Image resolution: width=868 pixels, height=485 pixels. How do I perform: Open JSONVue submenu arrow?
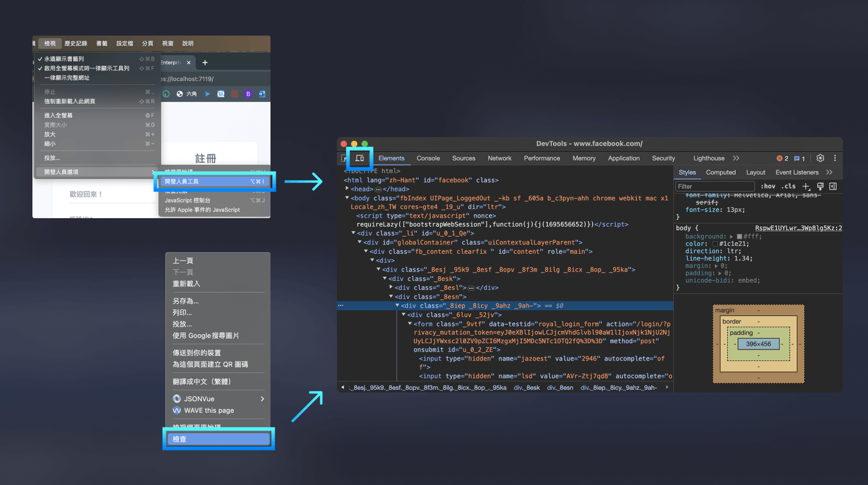262,399
